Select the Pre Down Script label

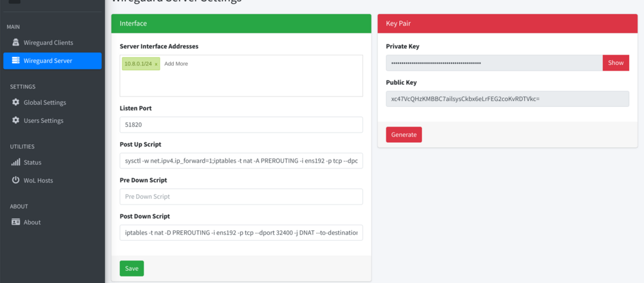click(x=144, y=180)
